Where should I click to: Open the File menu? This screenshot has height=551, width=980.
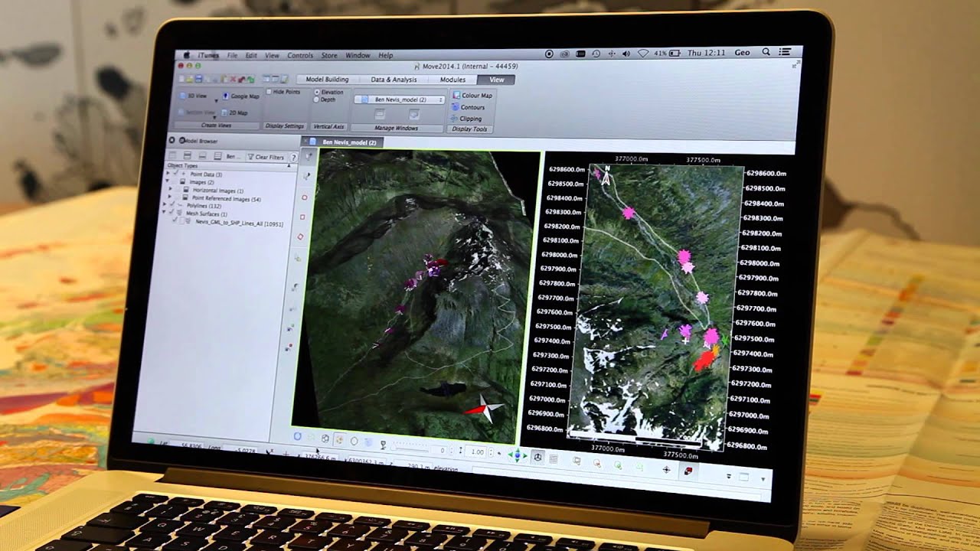[232, 55]
